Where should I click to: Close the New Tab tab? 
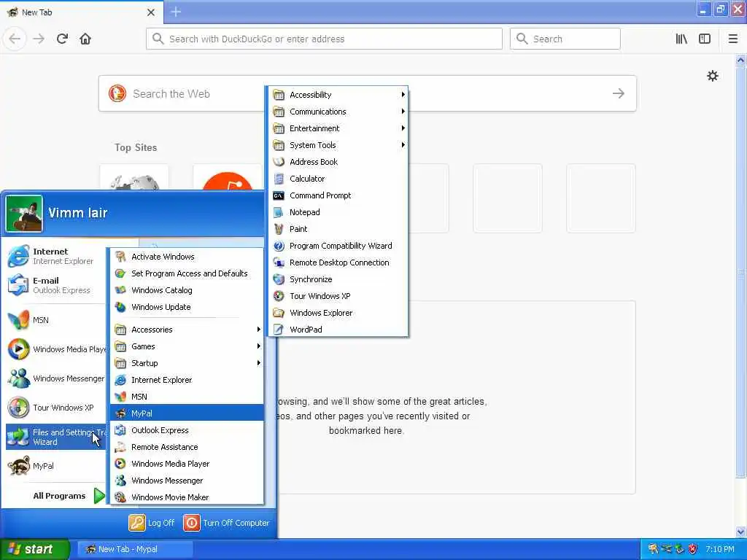(150, 12)
